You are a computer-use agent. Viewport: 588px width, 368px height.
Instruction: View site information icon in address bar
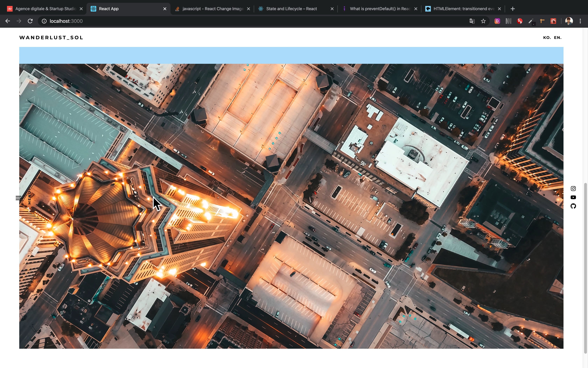[x=44, y=21]
